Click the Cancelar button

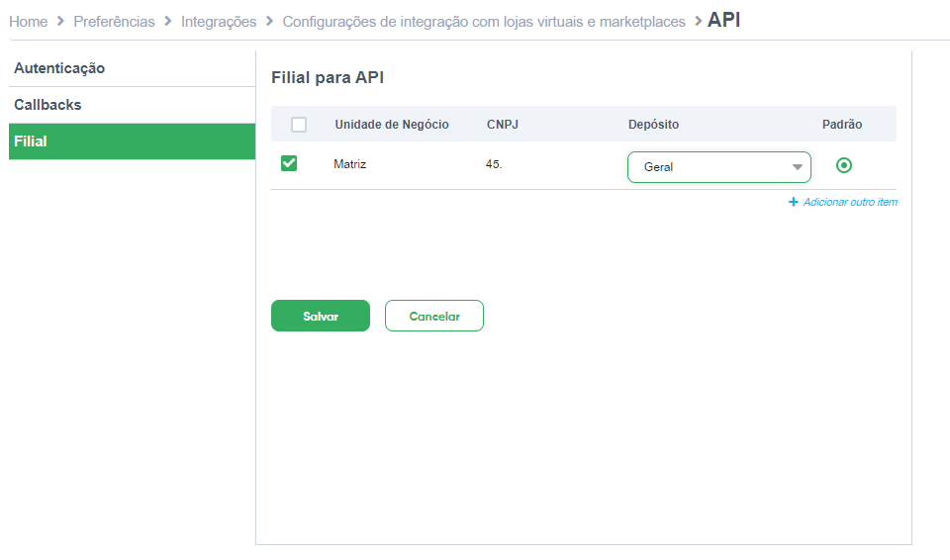(x=434, y=316)
